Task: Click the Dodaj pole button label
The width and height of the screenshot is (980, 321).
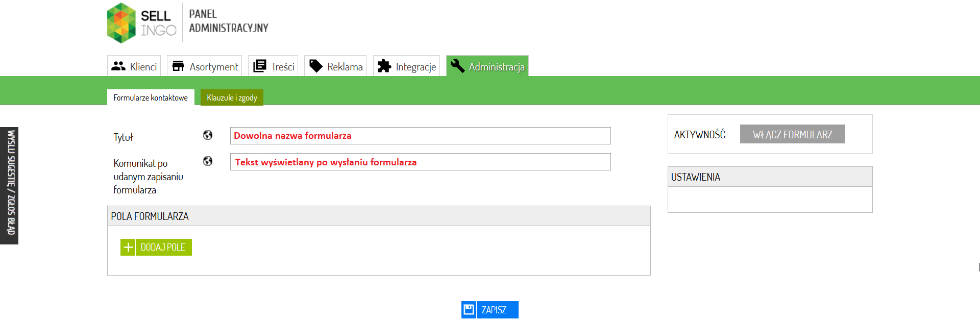Action: point(163,247)
